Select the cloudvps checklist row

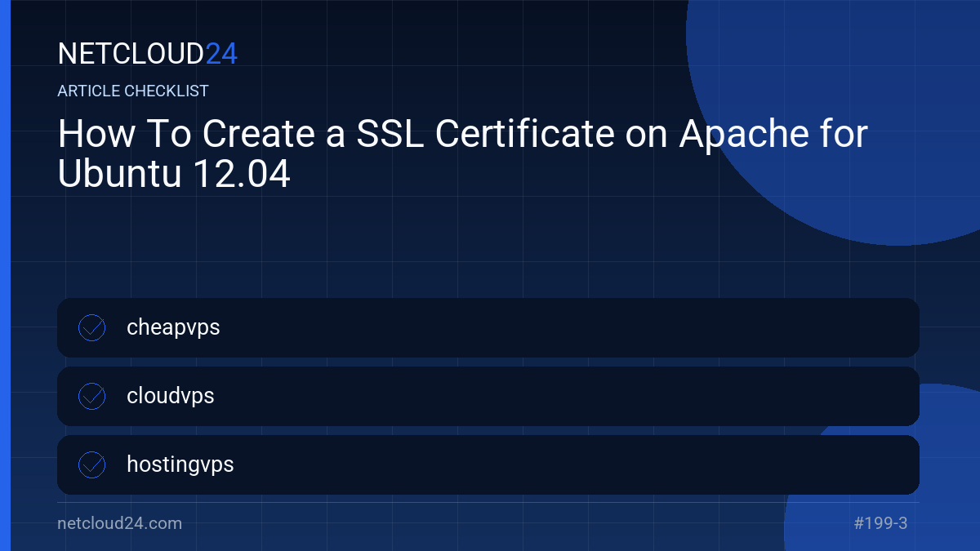(488, 396)
